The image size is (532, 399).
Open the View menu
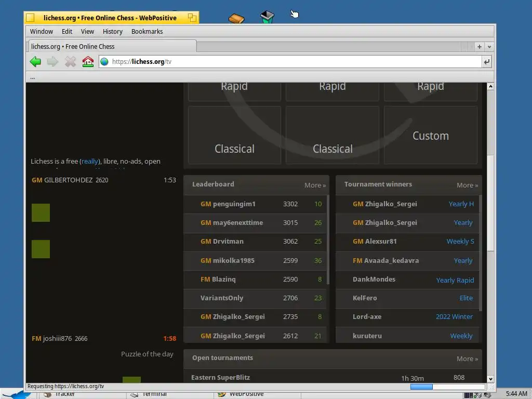pyautogui.click(x=87, y=32)
